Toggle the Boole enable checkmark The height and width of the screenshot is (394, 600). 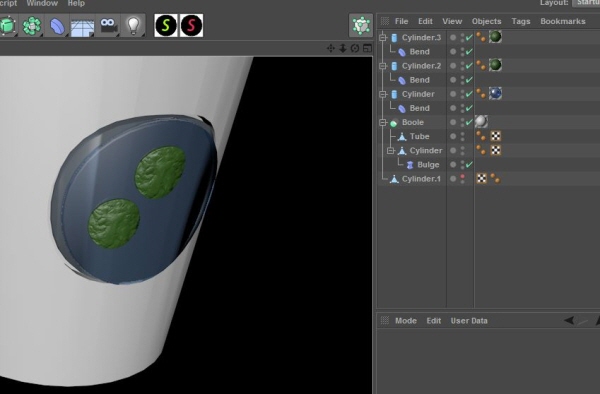pos(469,122)
